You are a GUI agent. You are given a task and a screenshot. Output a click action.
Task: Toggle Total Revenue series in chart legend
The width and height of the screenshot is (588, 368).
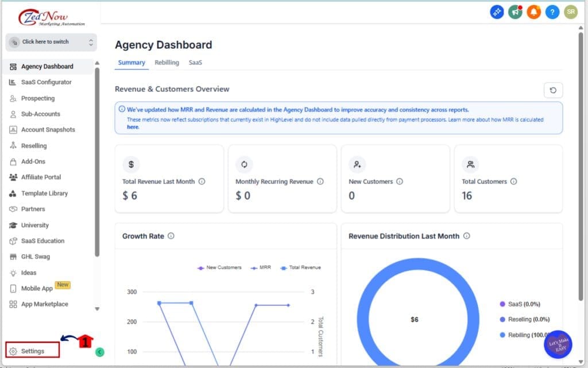coord(300,267)
